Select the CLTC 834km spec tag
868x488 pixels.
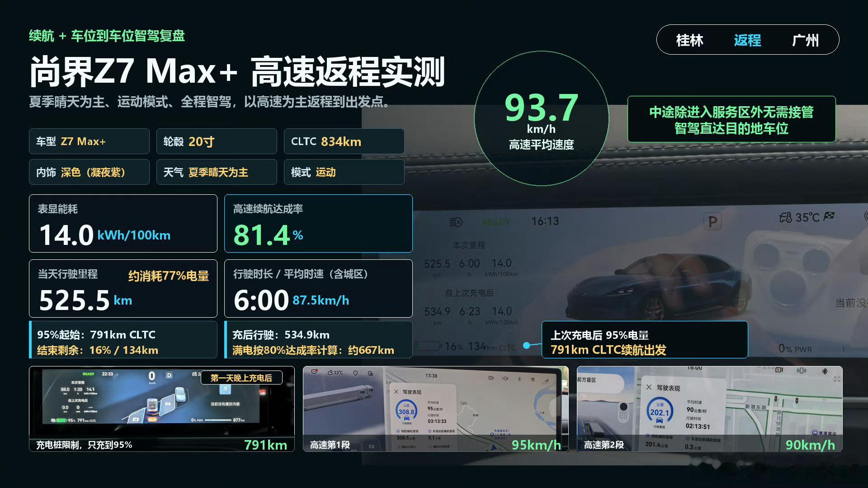[344, 141]
